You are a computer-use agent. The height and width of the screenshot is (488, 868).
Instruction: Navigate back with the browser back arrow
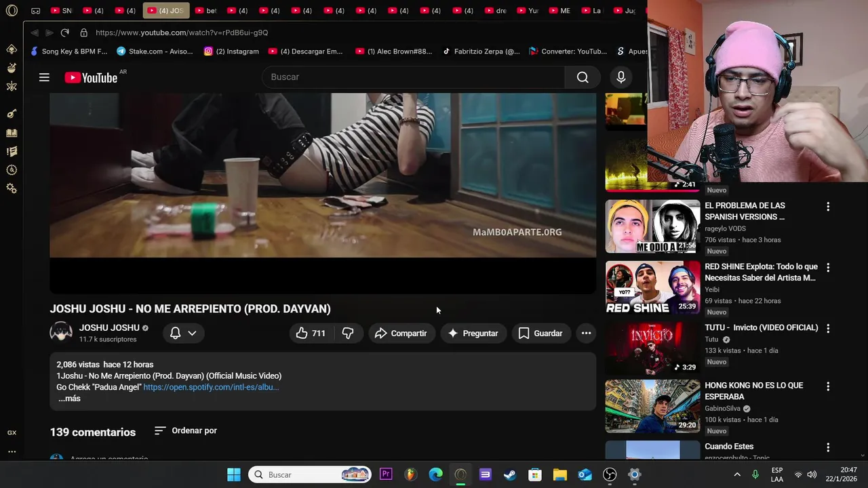pos(35,33)
